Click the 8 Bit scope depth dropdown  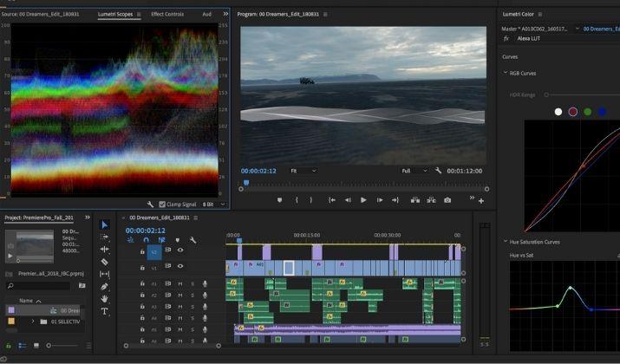coord(213,205)
